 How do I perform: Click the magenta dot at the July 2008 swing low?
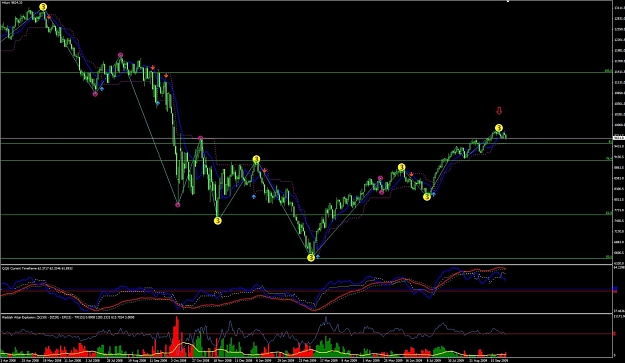(95, 94)
